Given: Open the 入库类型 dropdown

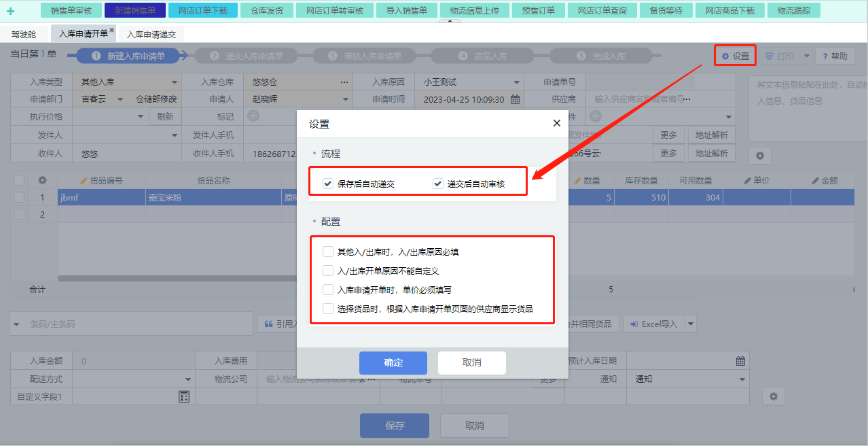Looking at the screenshot, I should tap(174, 82).
